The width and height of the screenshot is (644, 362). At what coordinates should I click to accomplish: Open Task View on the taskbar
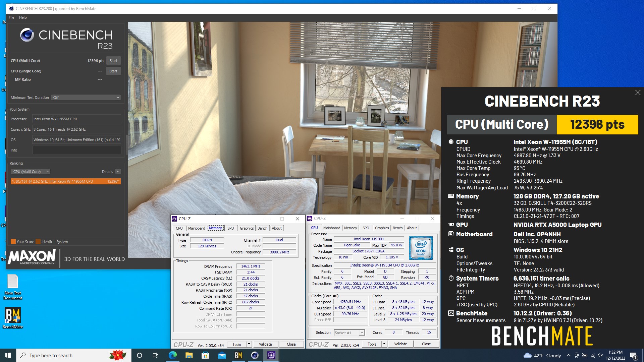coord(156,355)
